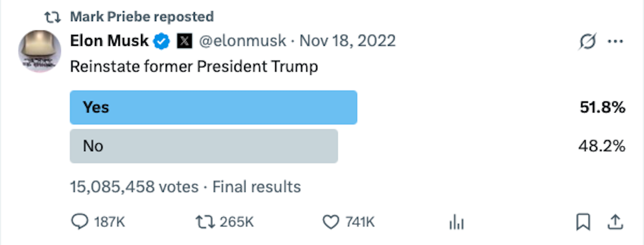Like the post with the heart icon
The image size is (644, 245).
tap(331, 222)
